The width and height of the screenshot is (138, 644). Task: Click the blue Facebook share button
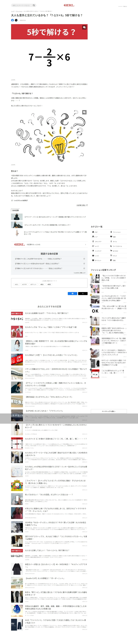(x=73, y=293)
